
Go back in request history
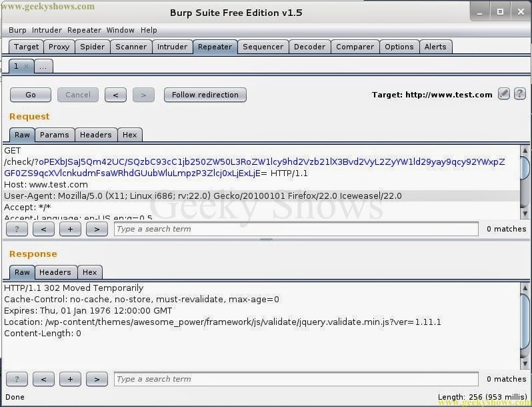pyautogui.click(x=115, y=95)
